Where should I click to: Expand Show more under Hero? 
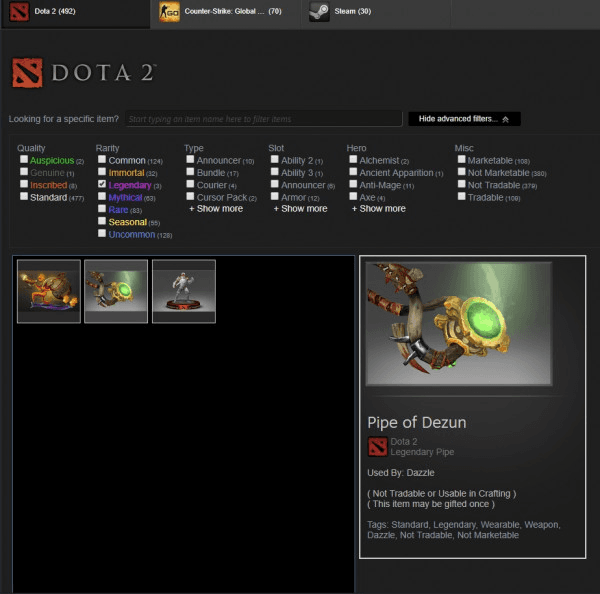point(379,209)
